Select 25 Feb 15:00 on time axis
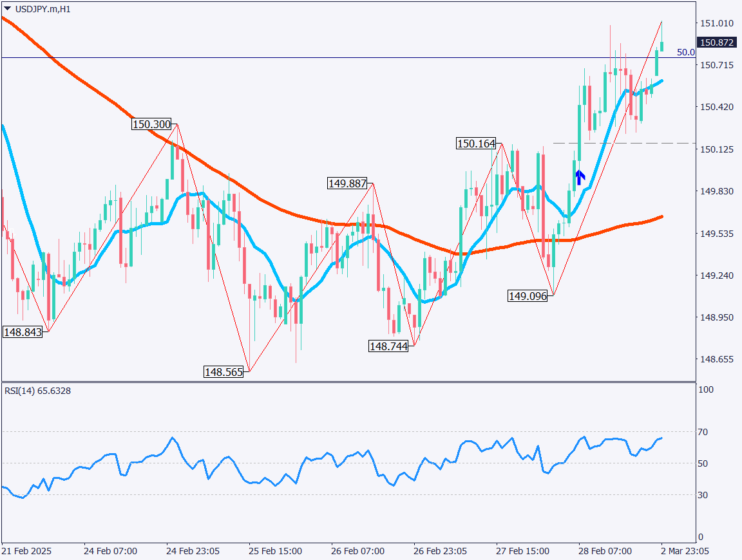The height and width of the screenshot is (560, 742). (x=275, y=552)
